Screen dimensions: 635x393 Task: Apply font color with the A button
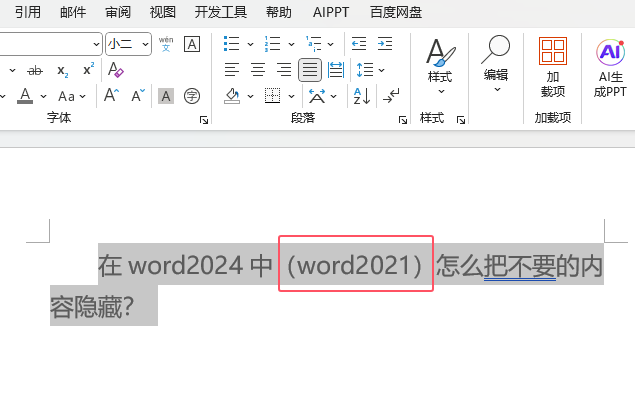tap(25, 96)
